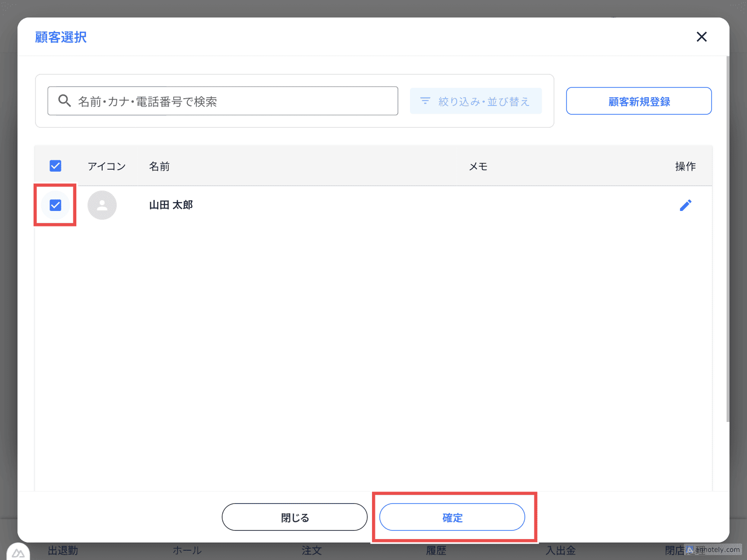
Task: Open the ホール tab
Action: [x=187, y=551]
